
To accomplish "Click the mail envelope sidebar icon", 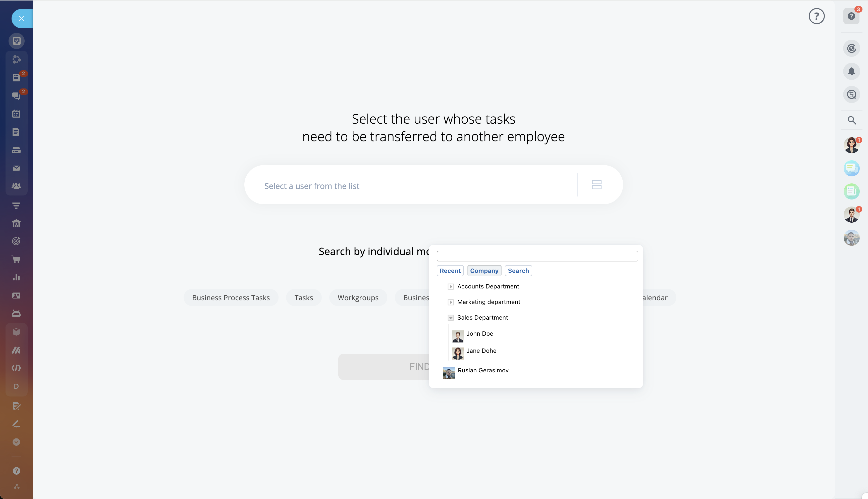I will coord(16,168).
